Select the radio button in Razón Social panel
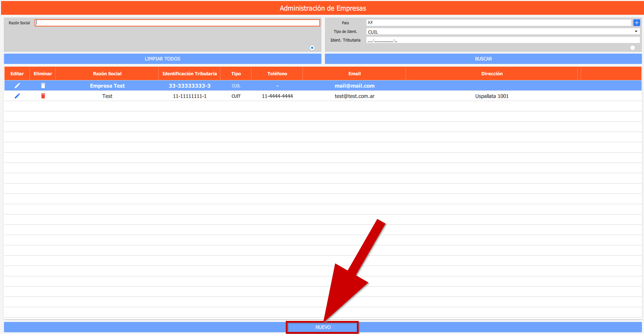 (x=312, y=48)
